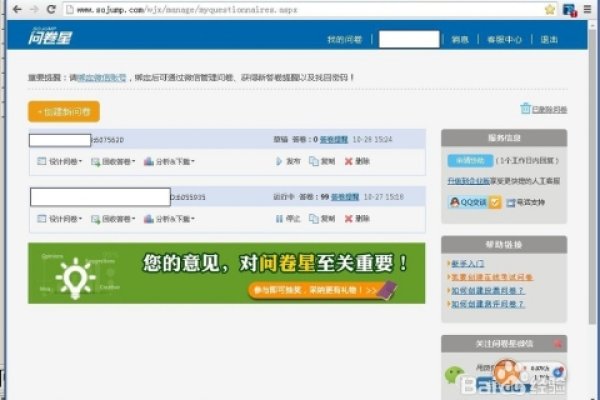Click 退出 to log out
This screenshot has width=600, height=400.
tap(549, 39)
